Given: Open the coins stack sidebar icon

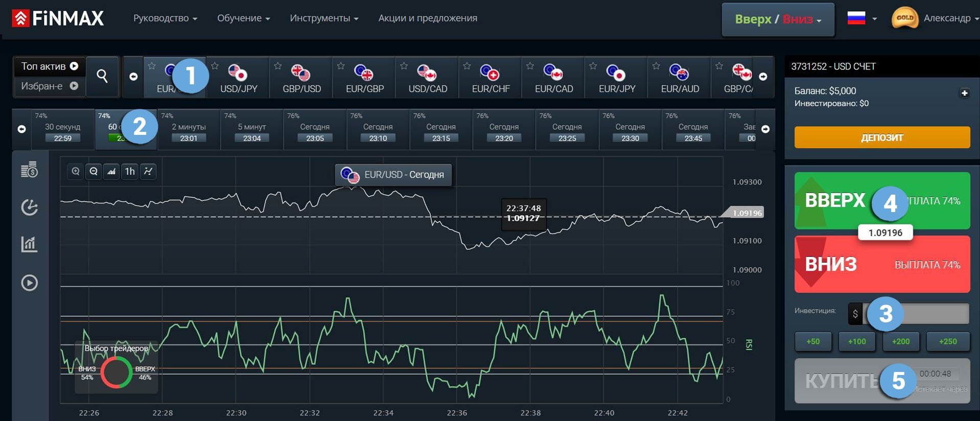Looking at the screenshot, I should [x=29, y=170].
